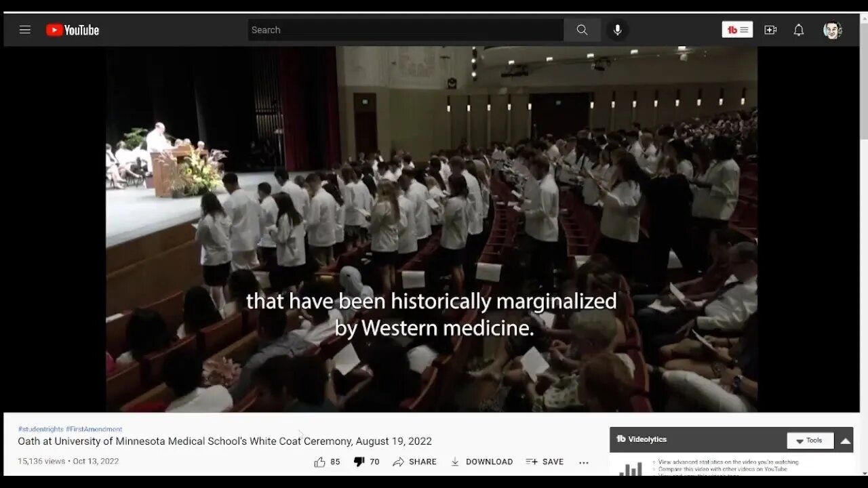Open the notifications bell
This screenshot has height=488, width=868.
[799, 30]
